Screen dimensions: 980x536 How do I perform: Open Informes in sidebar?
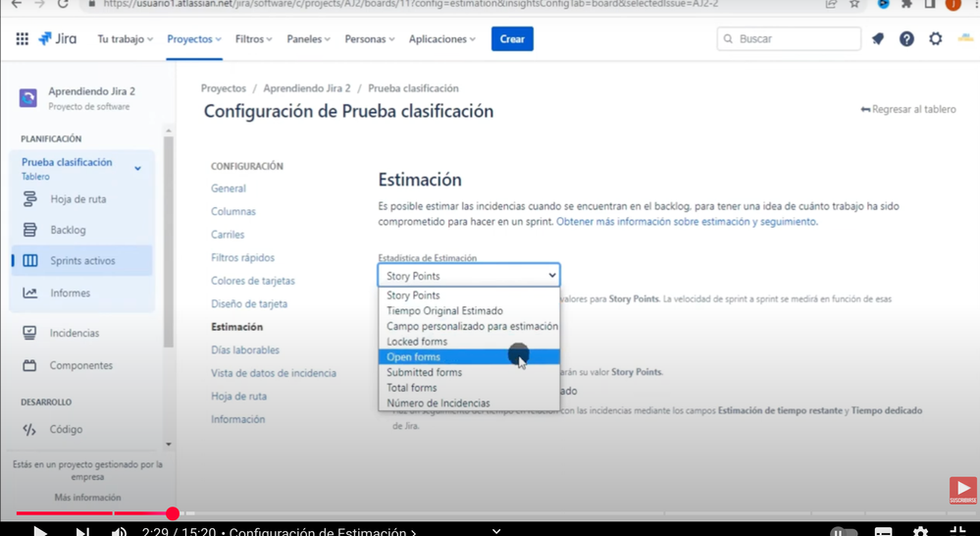coord(70,293)
